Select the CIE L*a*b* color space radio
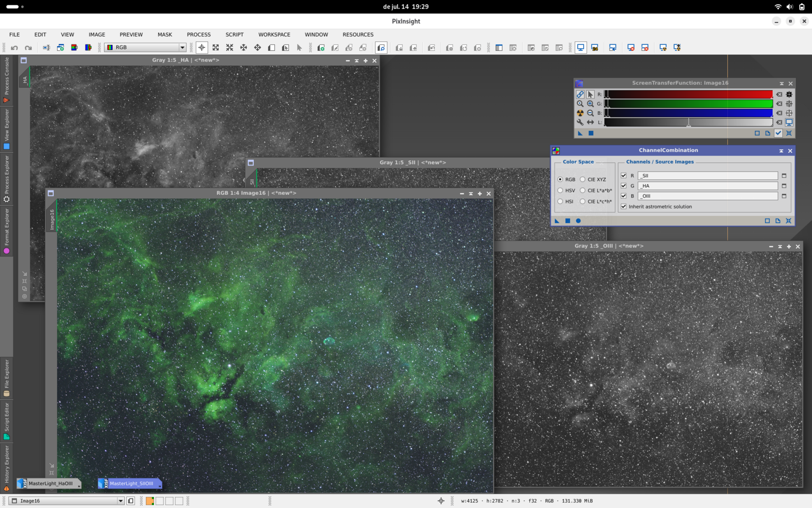Image resolution: width=812 pixels, height=508 pixels. 583,190
